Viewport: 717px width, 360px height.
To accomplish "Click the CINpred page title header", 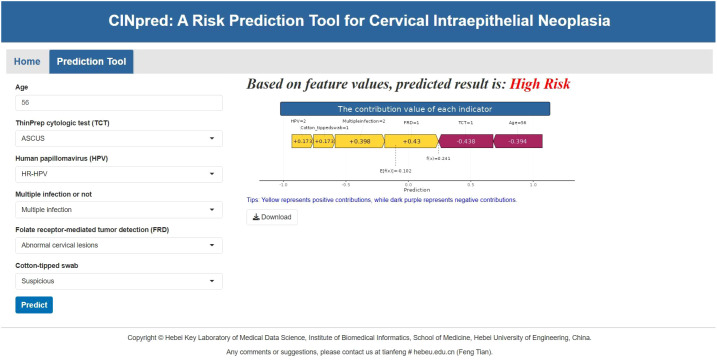I will (x=359, y=21).
